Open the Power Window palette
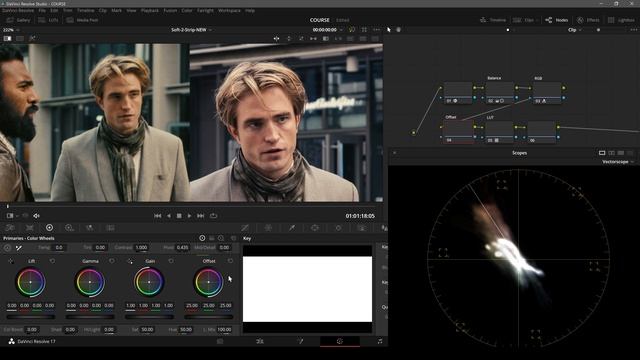 (315, 228)
